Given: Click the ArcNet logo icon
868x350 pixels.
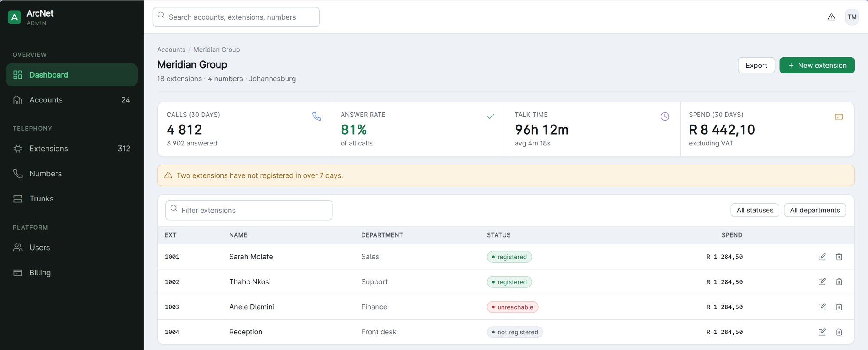Looking at the screenshot, I should (x=14, y=17).
